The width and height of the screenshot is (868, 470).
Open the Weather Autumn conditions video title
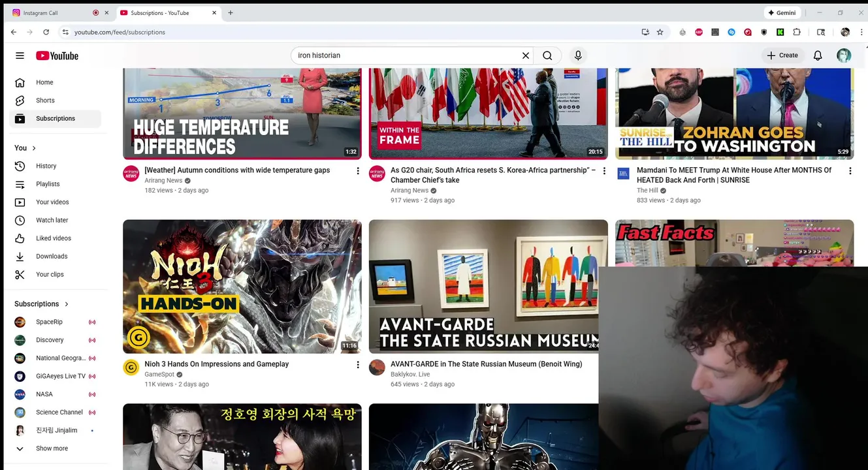237,170
